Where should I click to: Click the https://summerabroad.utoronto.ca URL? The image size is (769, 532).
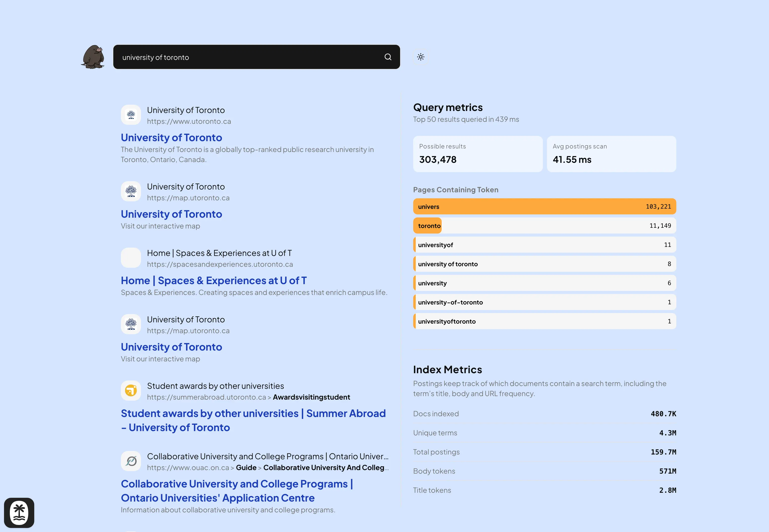206,397
